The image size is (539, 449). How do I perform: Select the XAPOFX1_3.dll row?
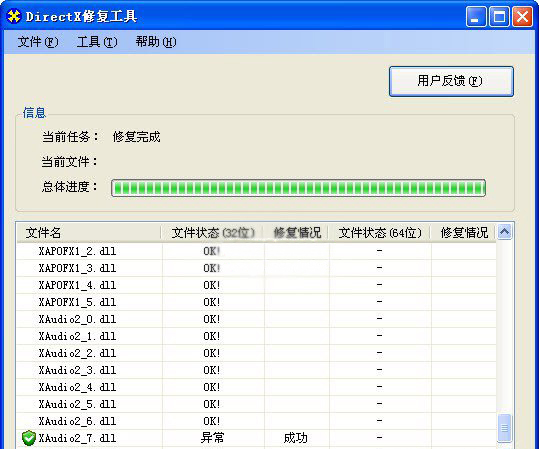click(x=256, y=268)
